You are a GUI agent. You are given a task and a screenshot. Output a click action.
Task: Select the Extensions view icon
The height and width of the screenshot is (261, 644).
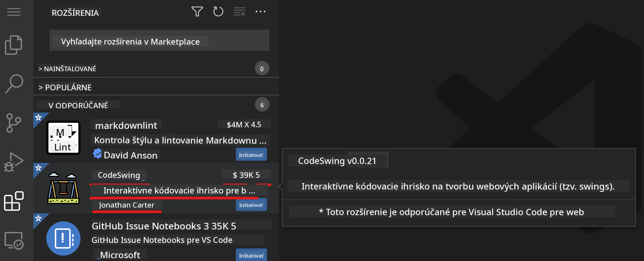(14, 201)
